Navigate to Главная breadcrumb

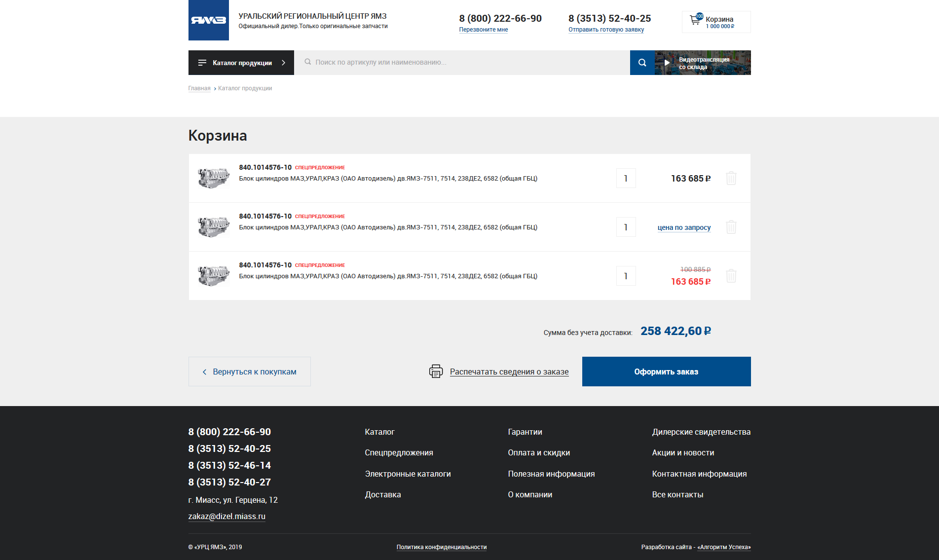point(199,88)
